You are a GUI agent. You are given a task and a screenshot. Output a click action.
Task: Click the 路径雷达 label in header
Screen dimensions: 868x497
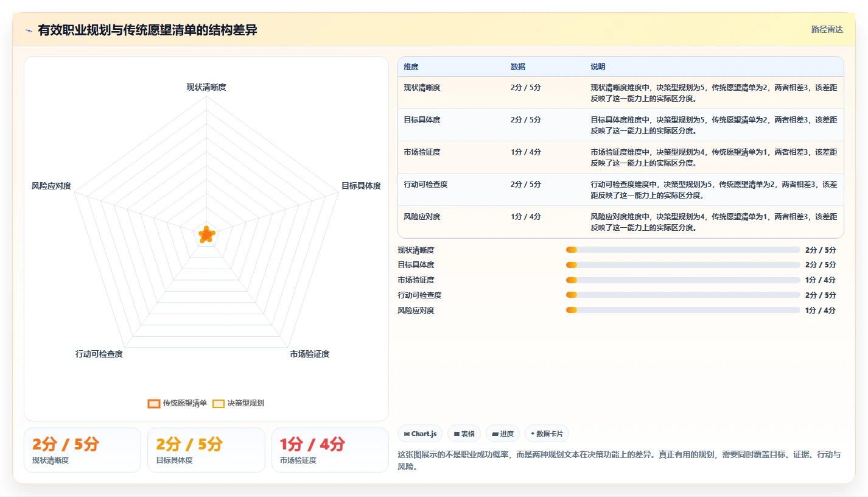coord(827,29)
